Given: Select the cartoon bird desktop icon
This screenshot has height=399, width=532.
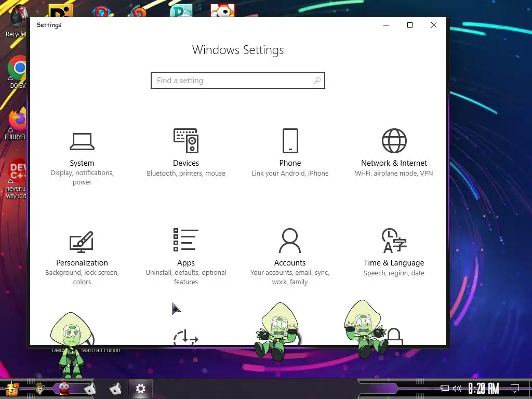Looking at the screenshot, I should [222, 10].
